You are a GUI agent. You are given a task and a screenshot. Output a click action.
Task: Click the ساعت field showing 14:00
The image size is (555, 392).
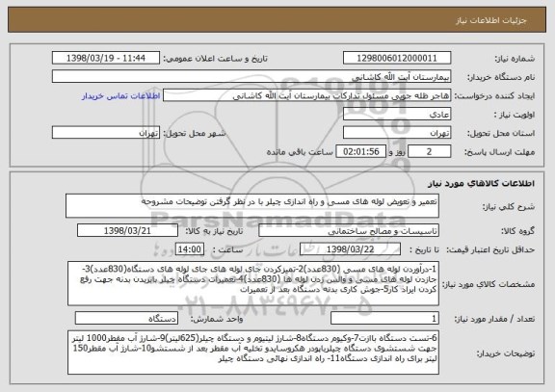(x=190, y=249)
